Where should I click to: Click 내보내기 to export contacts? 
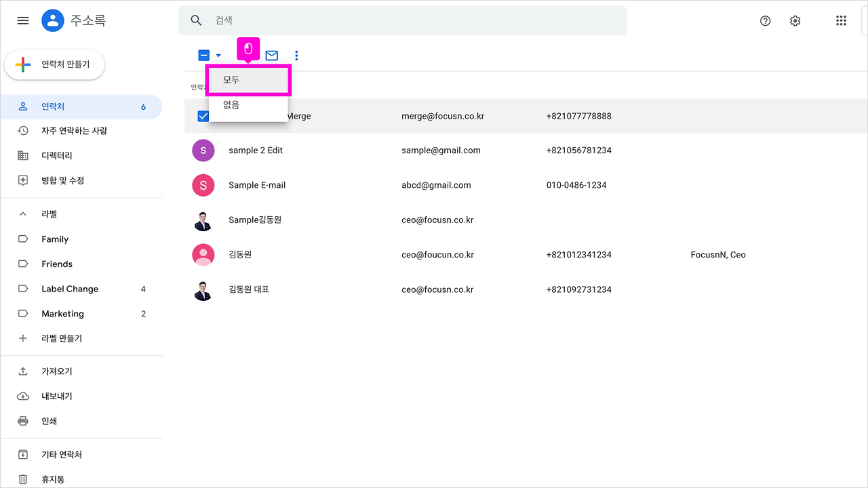tap(81, 396)
